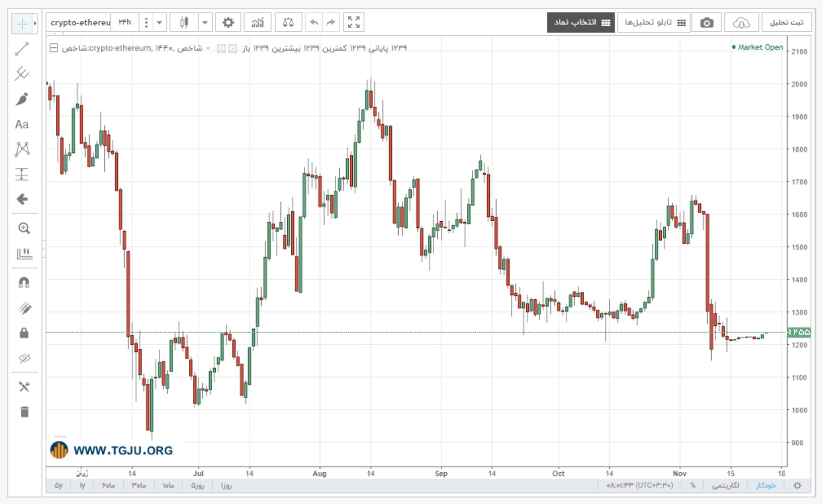The width and height of the screenshot is (823, 504).
Task: Open the drawing tools wrench icon
Action: (x=24, y=387)
